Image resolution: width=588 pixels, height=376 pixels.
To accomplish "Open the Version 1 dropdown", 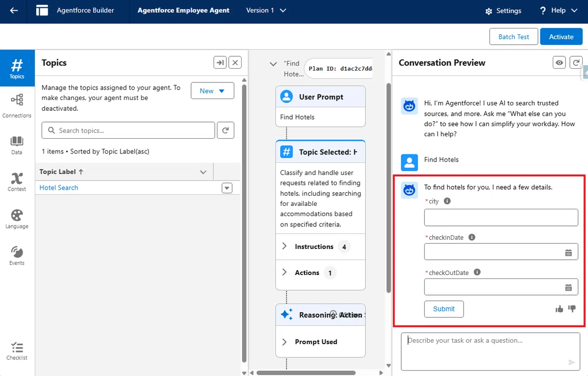I will (x=266, y=10).
